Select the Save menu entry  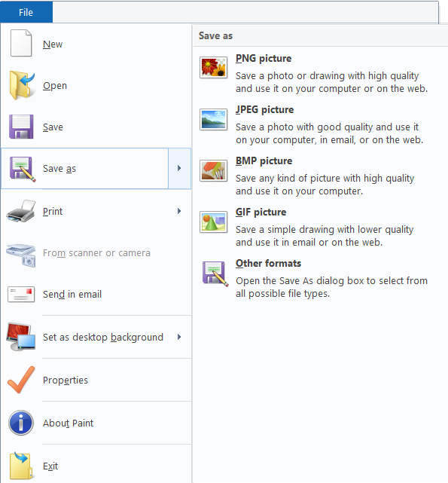point(96,127)
